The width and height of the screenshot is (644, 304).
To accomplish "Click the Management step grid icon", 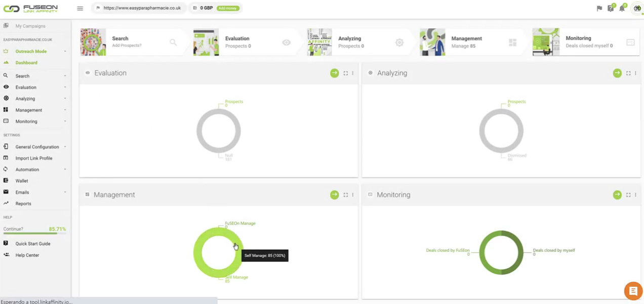I will coord(513,43).
